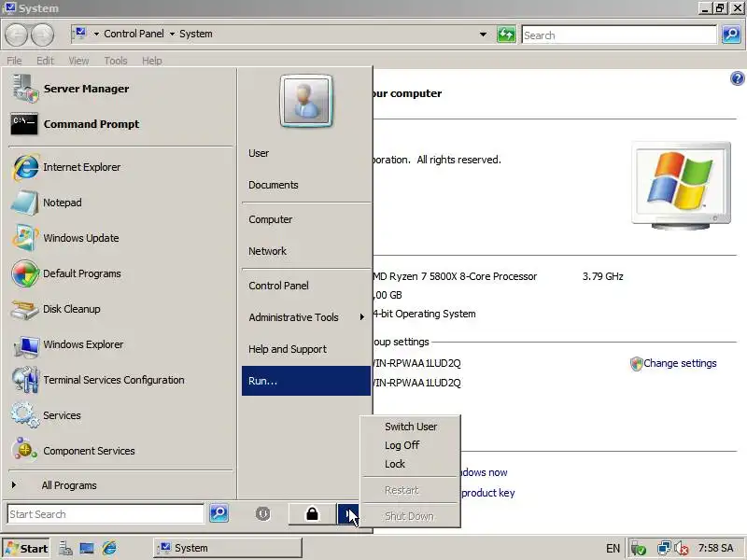The height and width of the screenshot is (560, 747).
Task: Click the arrow next to lock button
Action: (347, 514)
